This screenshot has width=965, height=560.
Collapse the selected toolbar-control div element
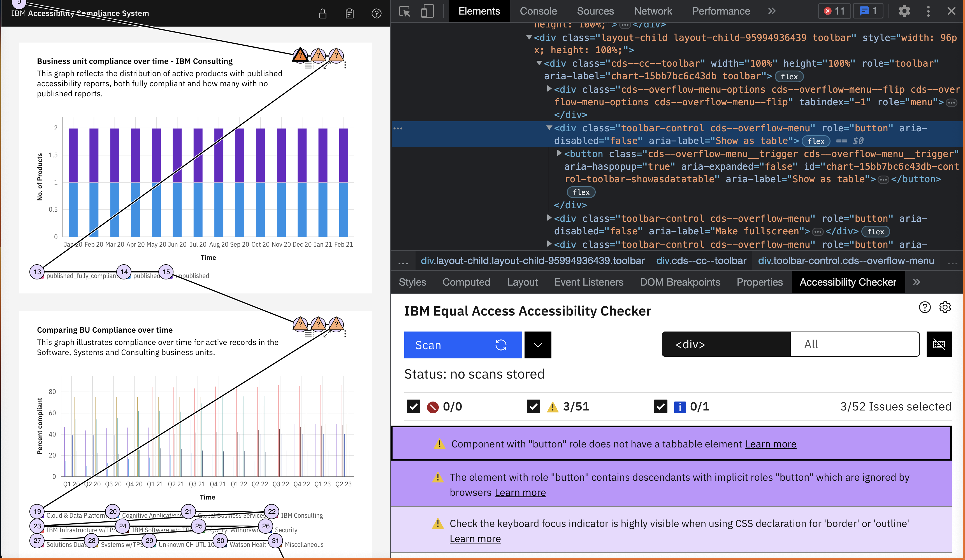(549, 128)
